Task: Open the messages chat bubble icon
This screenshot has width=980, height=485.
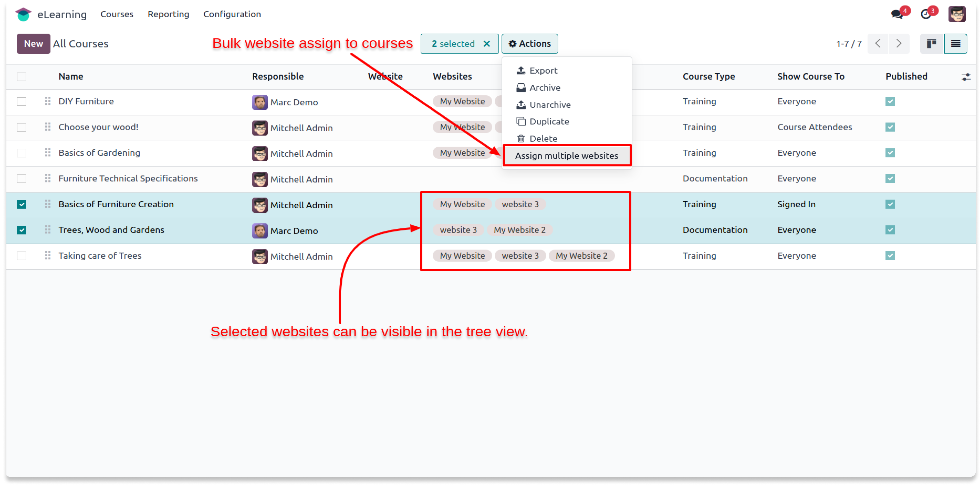Action: click(x=897, y=14)
